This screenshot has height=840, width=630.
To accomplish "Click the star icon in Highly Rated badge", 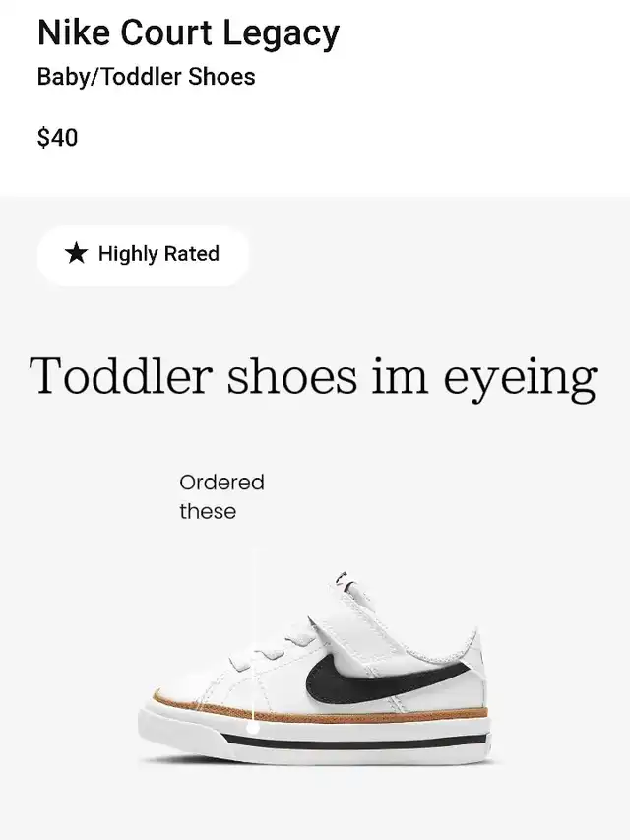I will [76, 253].
